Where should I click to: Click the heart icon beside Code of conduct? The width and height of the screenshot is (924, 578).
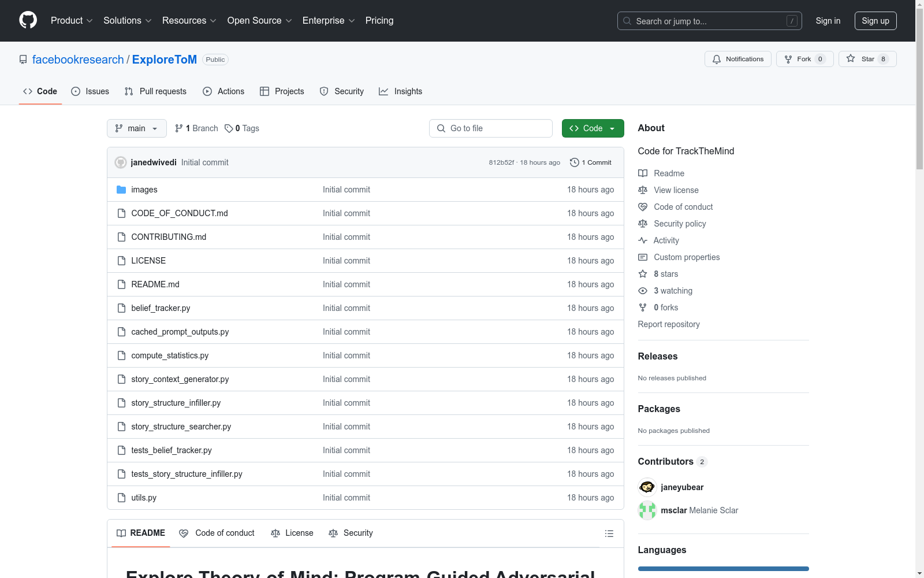643,207
